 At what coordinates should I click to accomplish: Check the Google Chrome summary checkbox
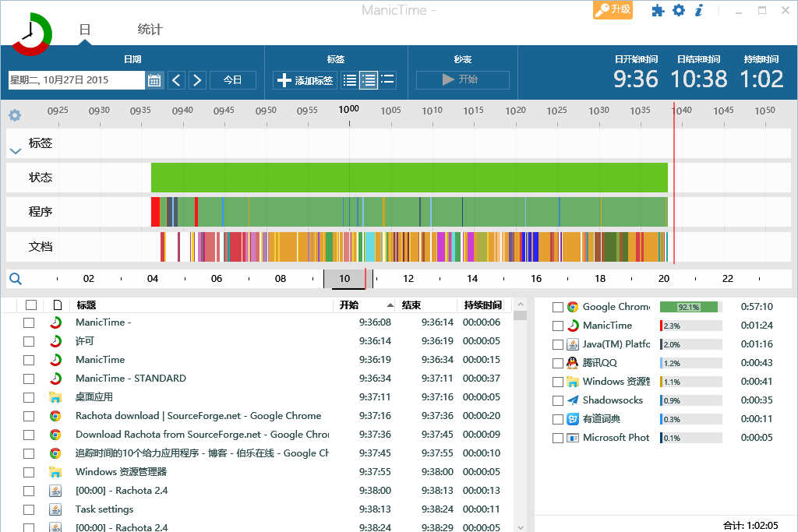pyautogui.click(x=558, y=307)
